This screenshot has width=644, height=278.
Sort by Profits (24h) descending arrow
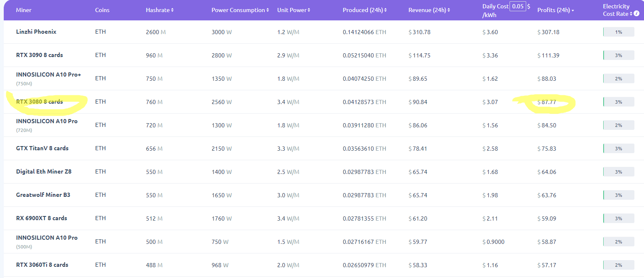click(x=573, y=10)
